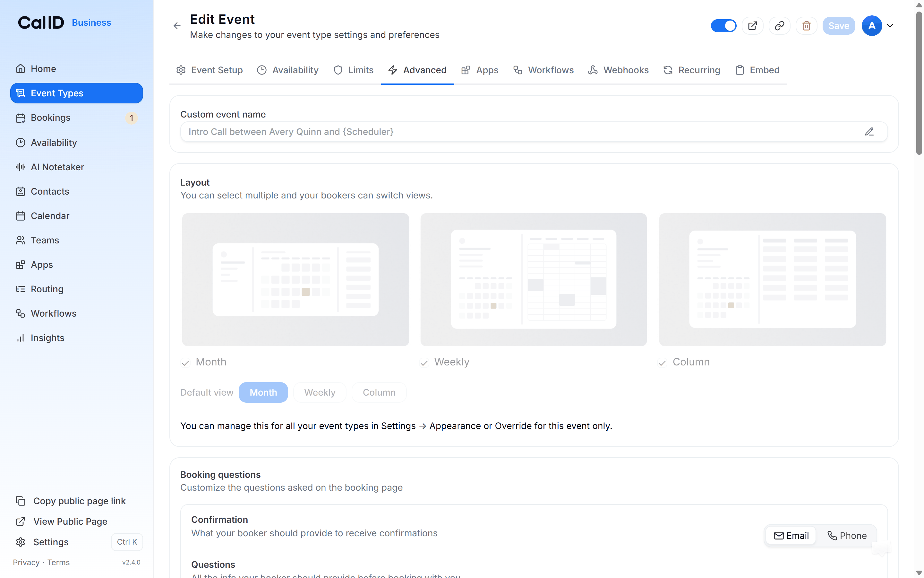924x578 pixels.
Task: Open Bookings in the sidebar
Action: (x=76, y=118)
